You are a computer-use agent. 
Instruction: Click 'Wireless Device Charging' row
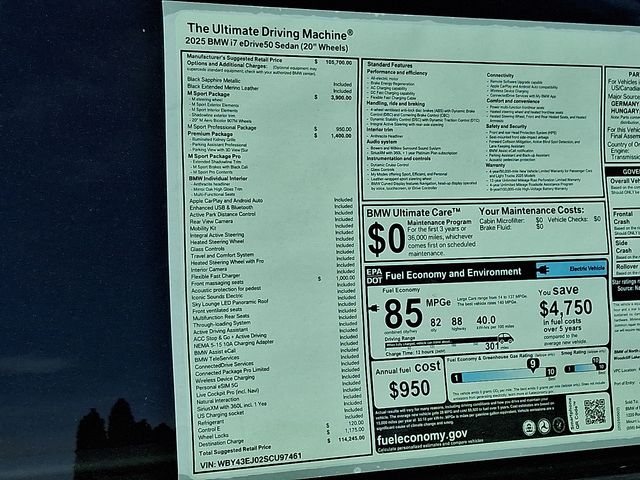224,379
